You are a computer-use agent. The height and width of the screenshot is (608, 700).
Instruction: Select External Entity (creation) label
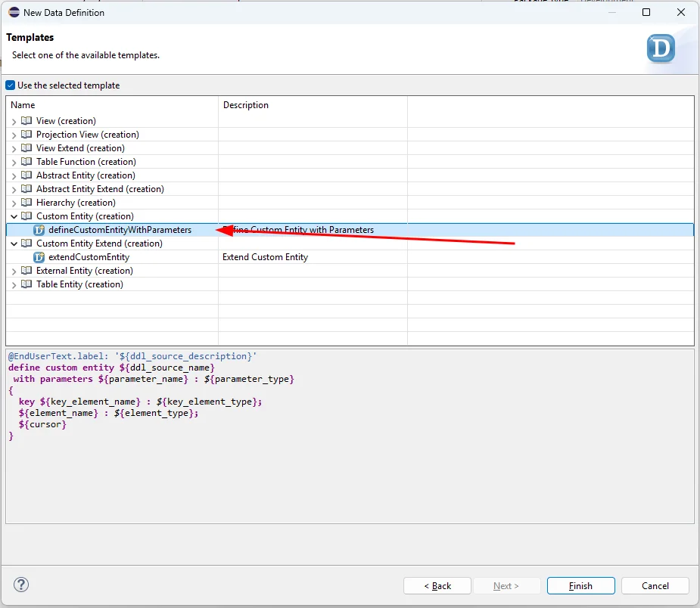coord(84,270)
